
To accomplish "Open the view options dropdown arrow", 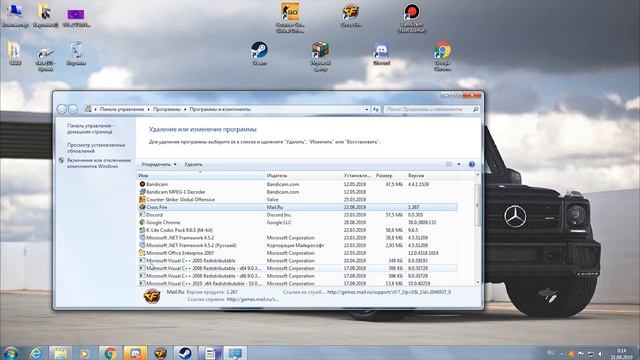I will [459, 164].
